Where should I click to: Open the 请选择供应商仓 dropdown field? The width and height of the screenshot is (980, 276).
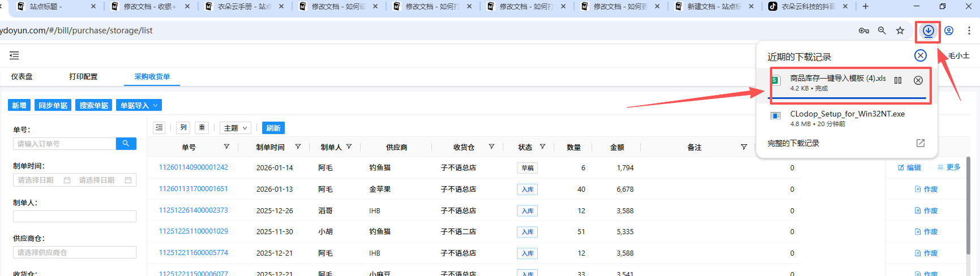pyautogui.click(x=75, y=252)
